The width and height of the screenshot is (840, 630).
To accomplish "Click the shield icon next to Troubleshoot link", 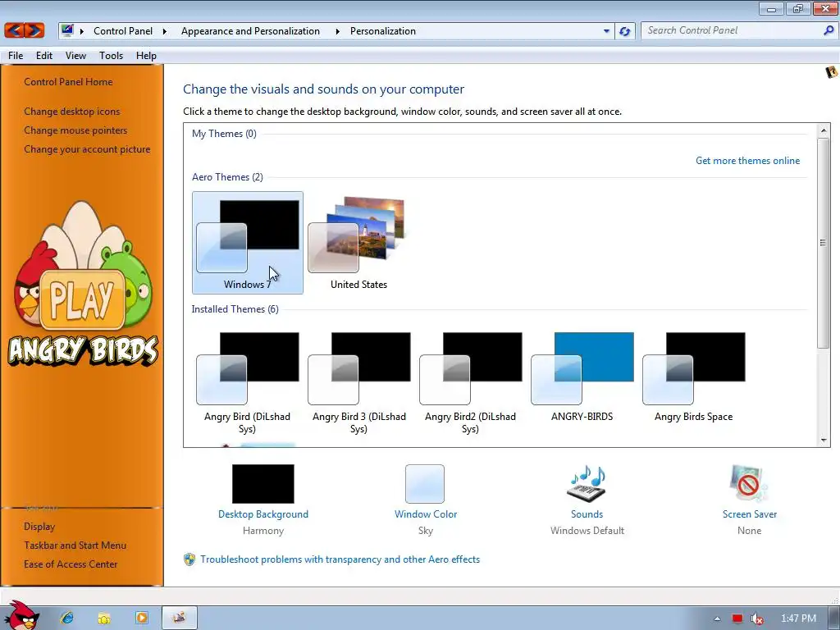I will 189,559.
